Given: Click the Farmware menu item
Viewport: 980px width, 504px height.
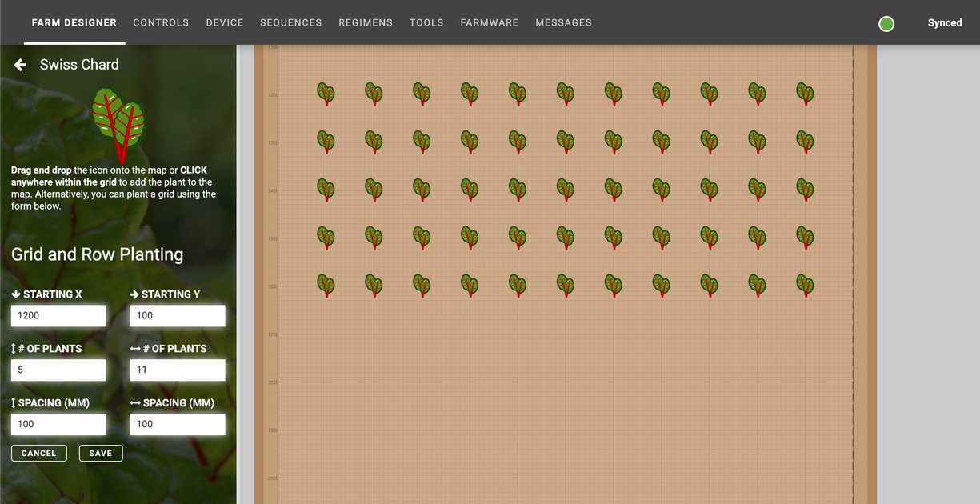Looking at the screenshot, I should point(489,22).
